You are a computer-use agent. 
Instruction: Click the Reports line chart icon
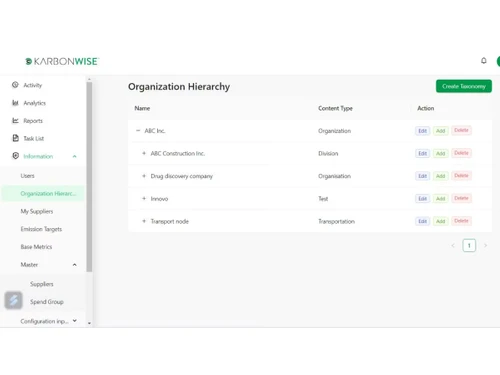pos(15,120)
